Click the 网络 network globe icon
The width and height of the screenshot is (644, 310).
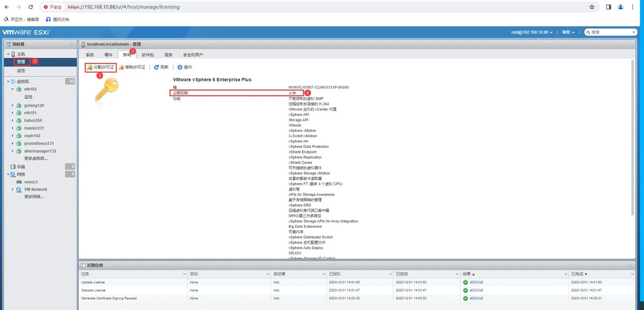point(13,175)
